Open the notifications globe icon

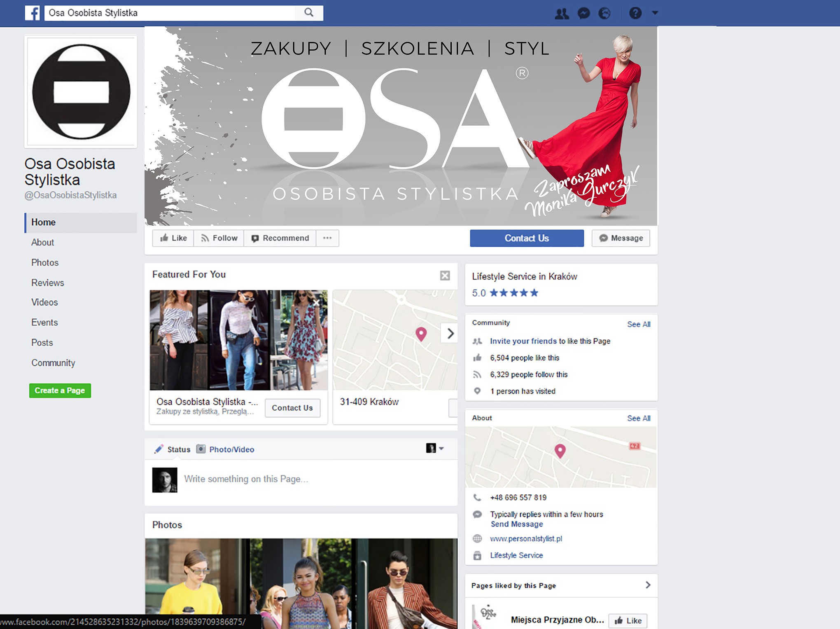604,14
